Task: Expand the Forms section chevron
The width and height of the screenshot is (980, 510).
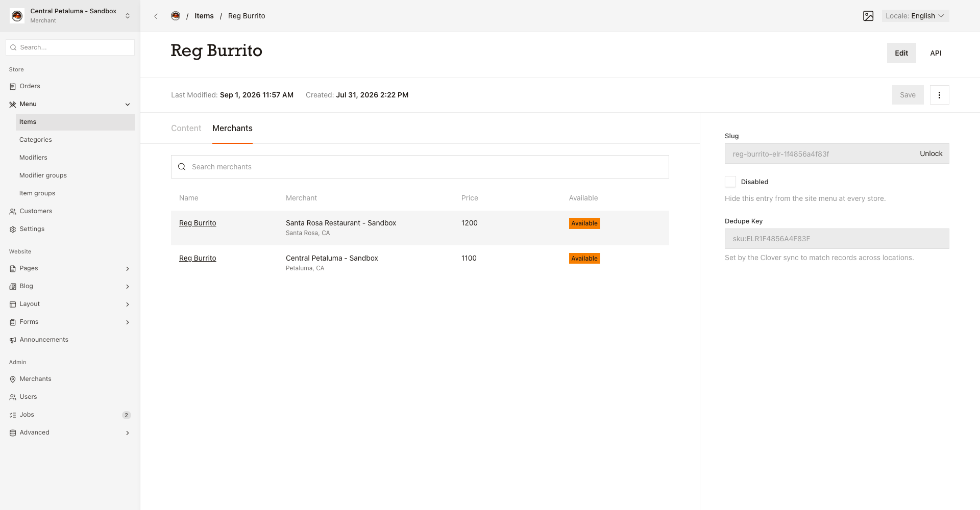Action: 128,322
